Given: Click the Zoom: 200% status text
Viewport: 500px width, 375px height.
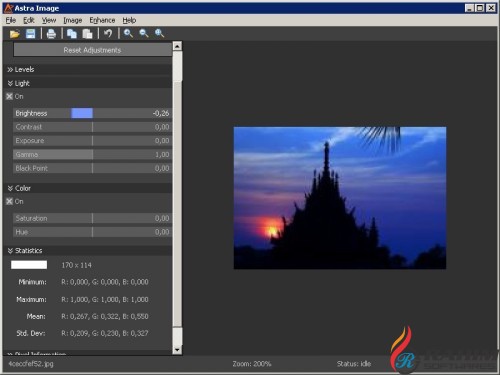Looking at the screenshot, I should coord(252,364).
